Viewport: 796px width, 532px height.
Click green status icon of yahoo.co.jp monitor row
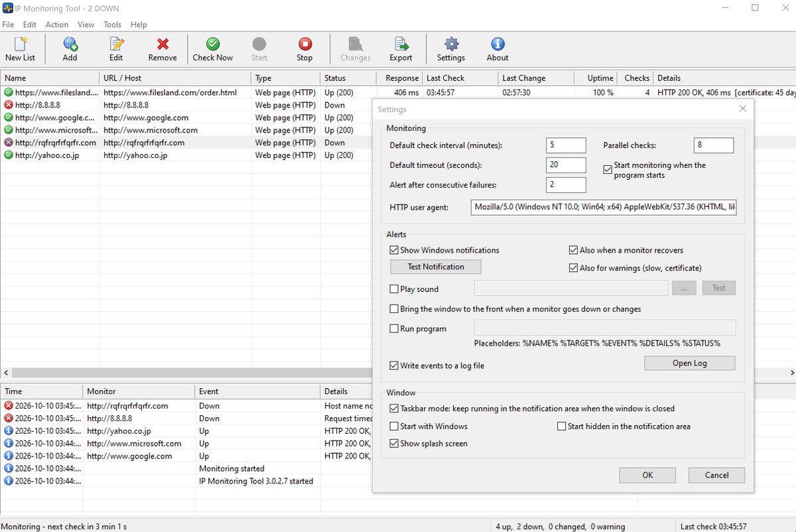coord(9,155)
